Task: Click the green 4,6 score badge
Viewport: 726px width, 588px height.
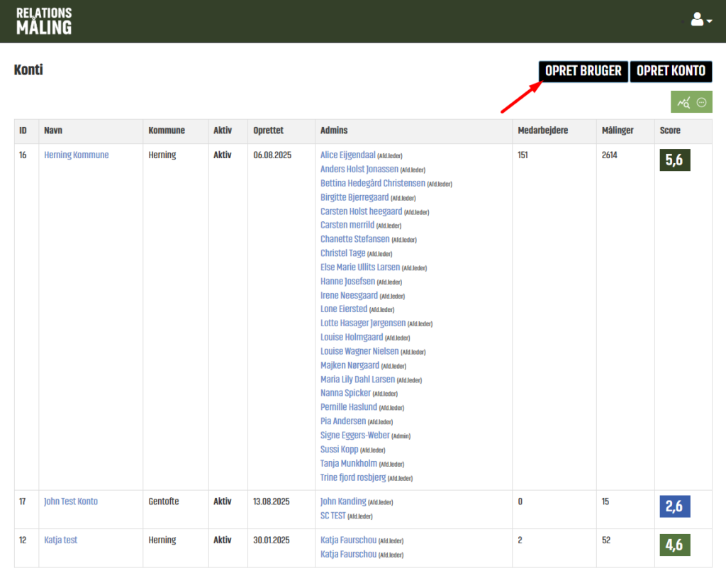Action: point(675,545)
